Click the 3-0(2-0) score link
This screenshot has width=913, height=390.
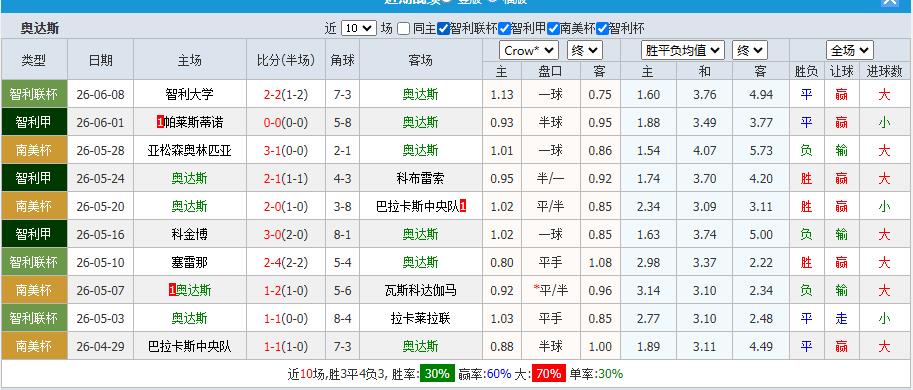286,234
